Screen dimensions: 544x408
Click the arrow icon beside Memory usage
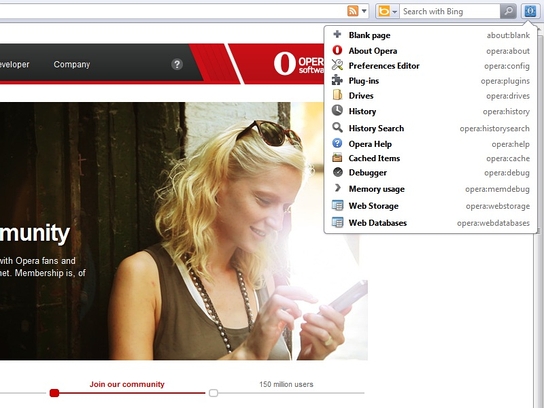click(338, 188)
